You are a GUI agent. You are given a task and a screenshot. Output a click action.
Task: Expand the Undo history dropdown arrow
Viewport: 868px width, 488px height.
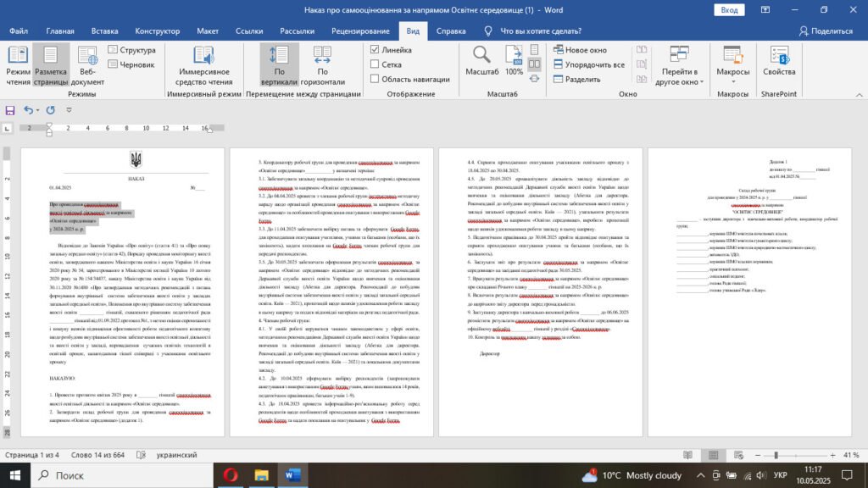point(39,110)
